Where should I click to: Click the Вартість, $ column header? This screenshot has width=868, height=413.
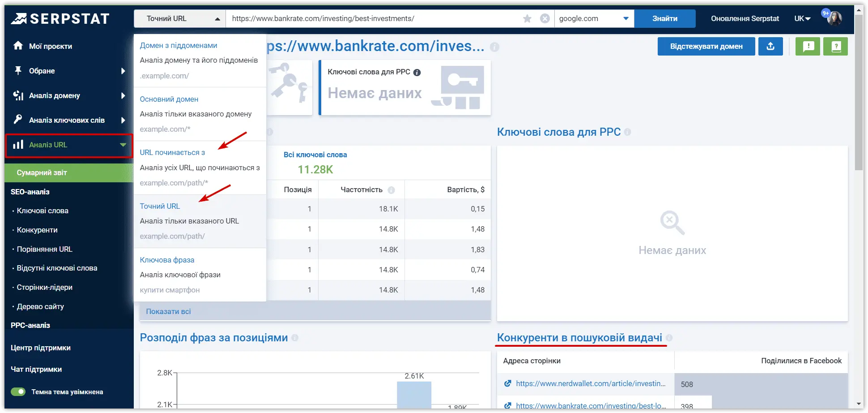(466, 189)
